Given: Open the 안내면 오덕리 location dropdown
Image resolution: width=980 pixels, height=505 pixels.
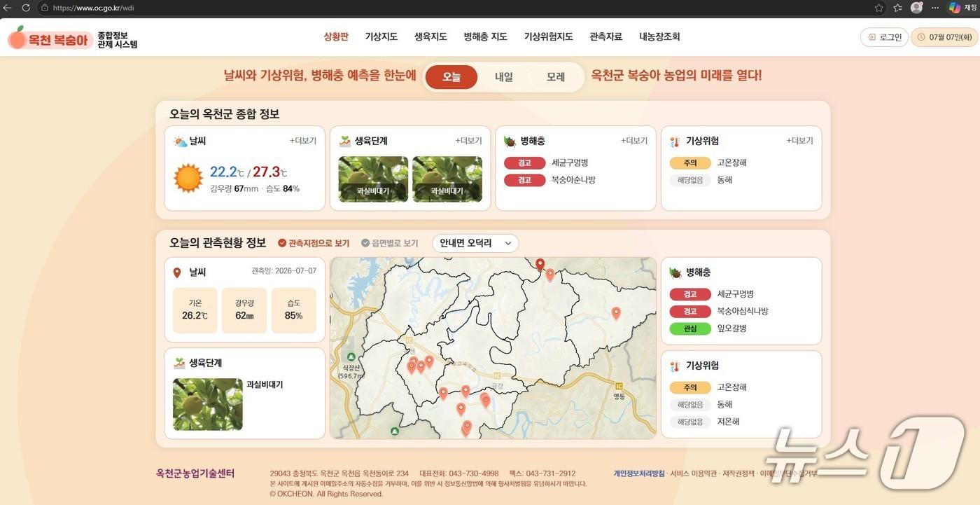Looking at the screenshot, I should [x=475, y=243].
